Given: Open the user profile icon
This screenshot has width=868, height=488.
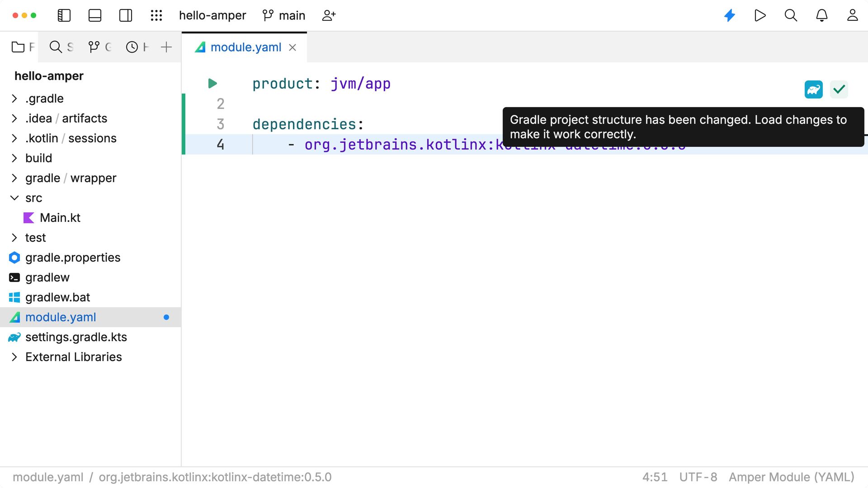Looking at the screenshot, I should tap(852, 15).
